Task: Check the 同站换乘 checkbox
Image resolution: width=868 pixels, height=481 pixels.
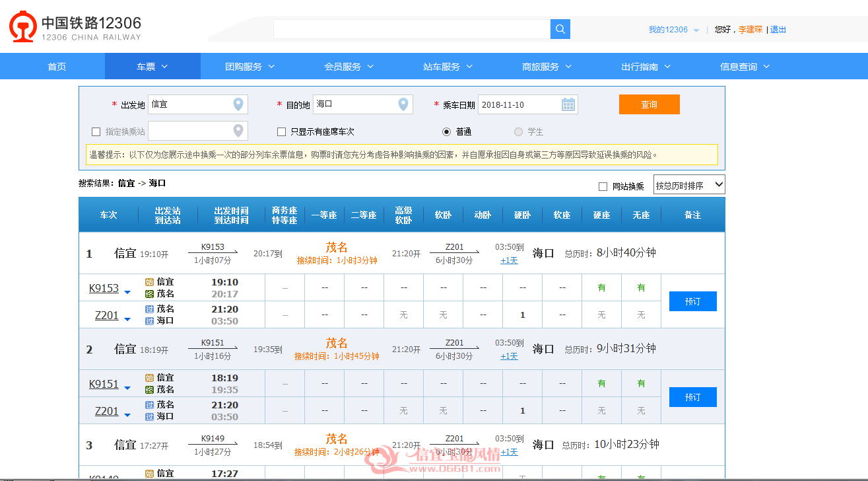Action: [x=603, y=186]
